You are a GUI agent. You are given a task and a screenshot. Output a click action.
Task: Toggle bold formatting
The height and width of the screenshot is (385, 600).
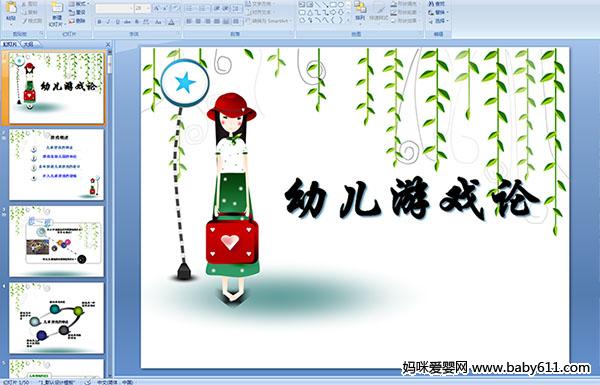click(100, 22)
